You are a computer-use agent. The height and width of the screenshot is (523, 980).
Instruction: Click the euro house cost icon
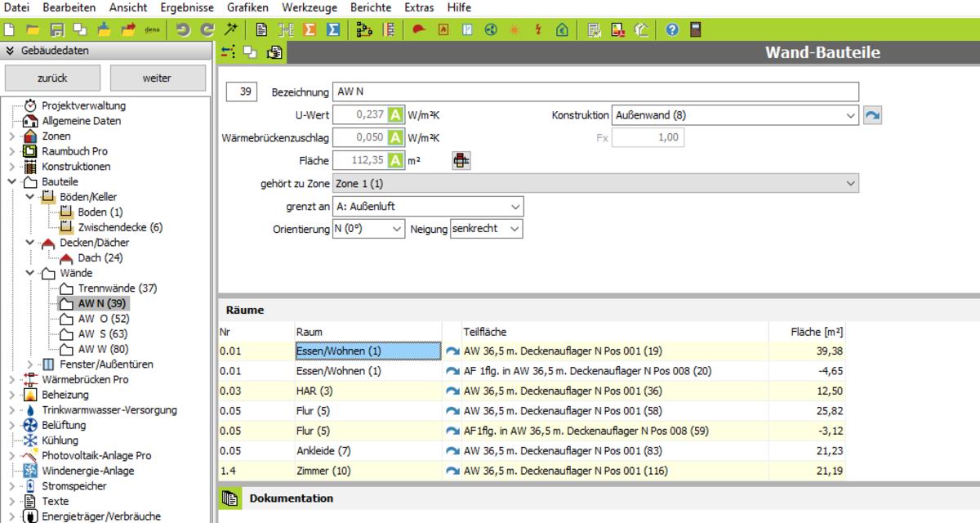pyautogui.click(x=562, y=30)
